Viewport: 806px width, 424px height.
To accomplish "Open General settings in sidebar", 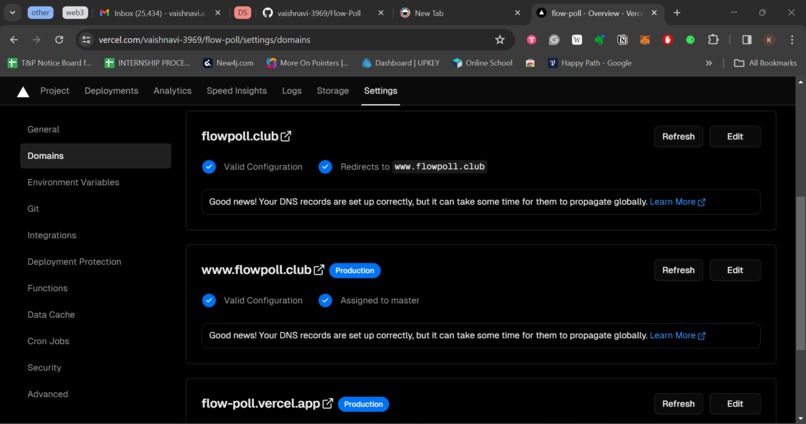I will (43, 130).
